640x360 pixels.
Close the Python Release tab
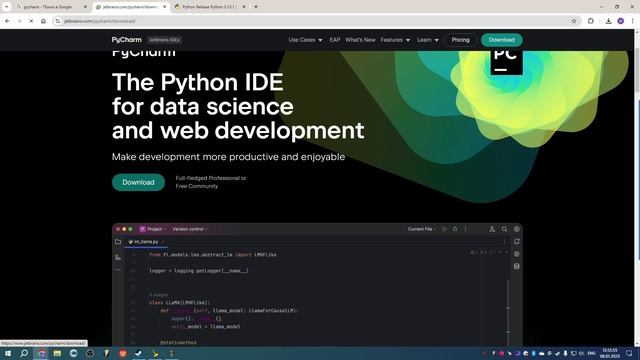click(x=244, y=7)
